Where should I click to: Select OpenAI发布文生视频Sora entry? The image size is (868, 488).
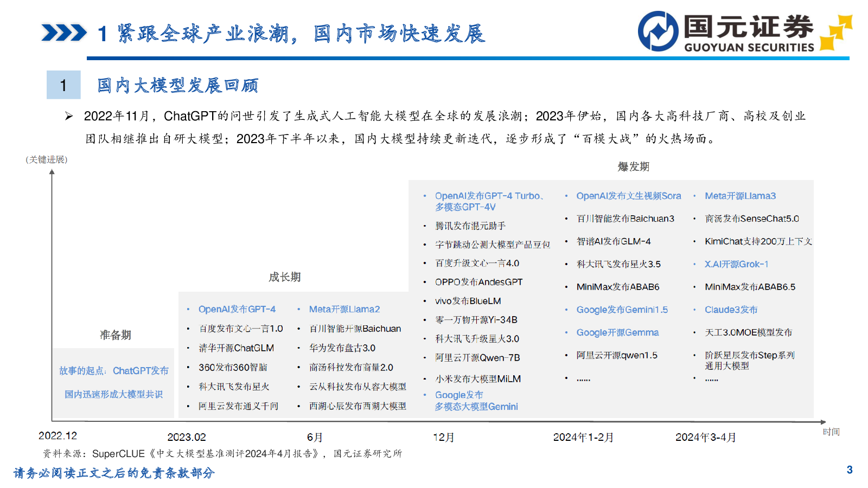[629, 196]
